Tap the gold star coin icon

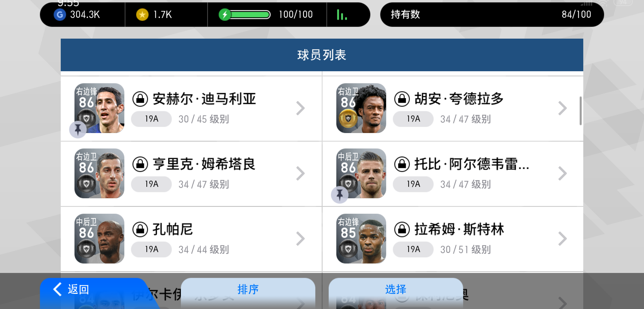(x=142, y=15)
